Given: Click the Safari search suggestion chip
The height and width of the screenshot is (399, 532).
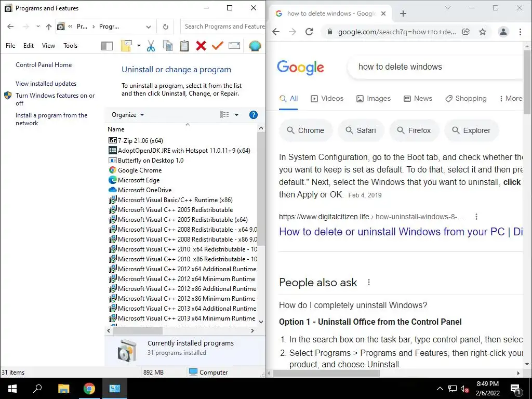Looking at the screenshot, I should pos(361,130).
